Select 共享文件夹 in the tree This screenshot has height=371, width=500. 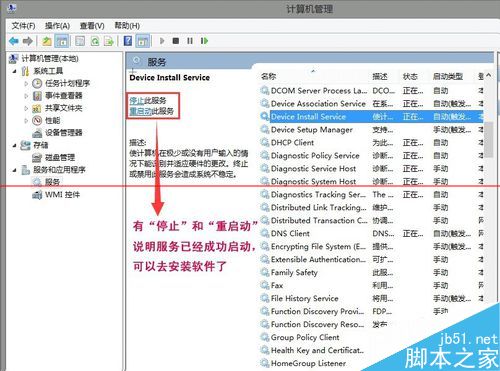(x=64, y=108)
